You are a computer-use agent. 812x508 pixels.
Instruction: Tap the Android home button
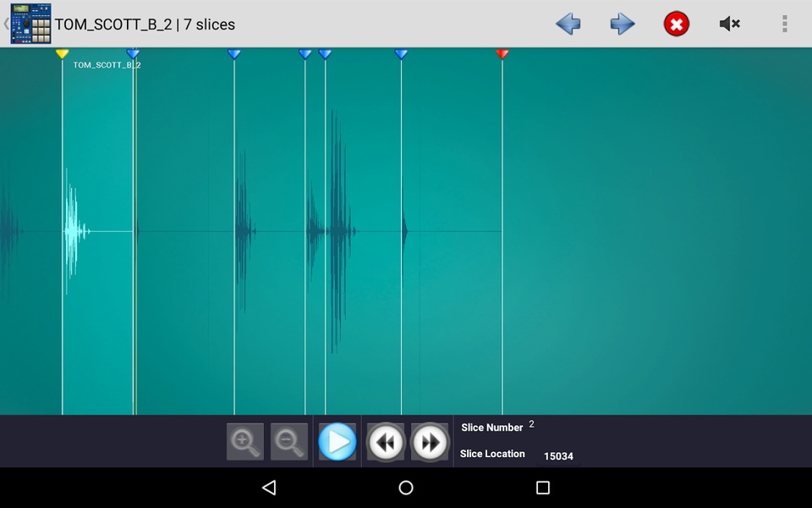(x=406, y=488)
